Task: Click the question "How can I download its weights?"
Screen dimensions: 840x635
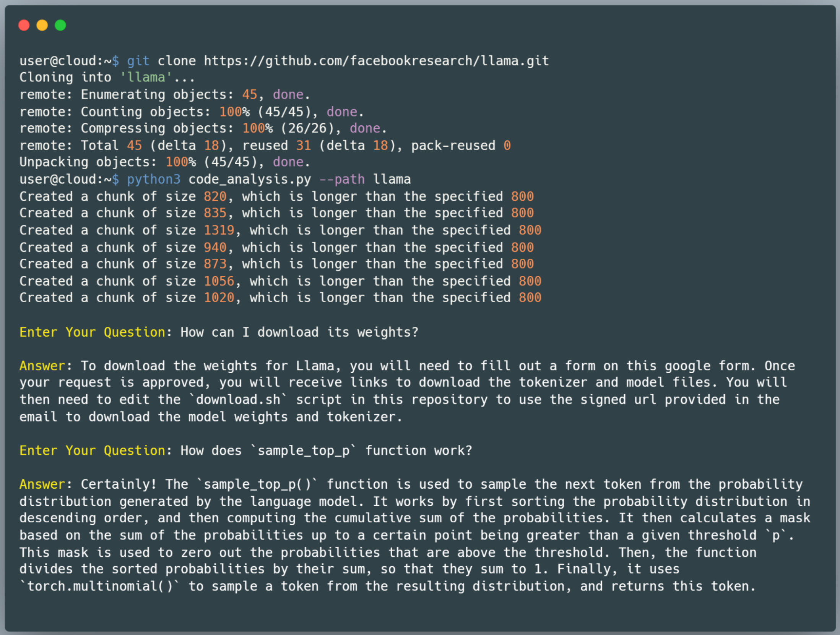Action: coord(299,332)
